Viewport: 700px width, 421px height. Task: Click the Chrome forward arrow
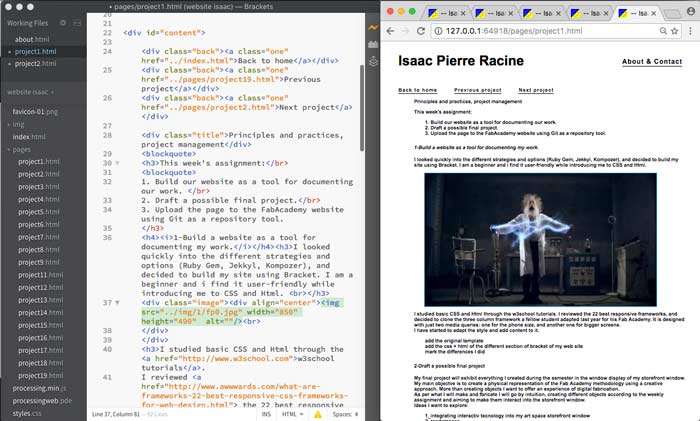(x=405, y=31)
